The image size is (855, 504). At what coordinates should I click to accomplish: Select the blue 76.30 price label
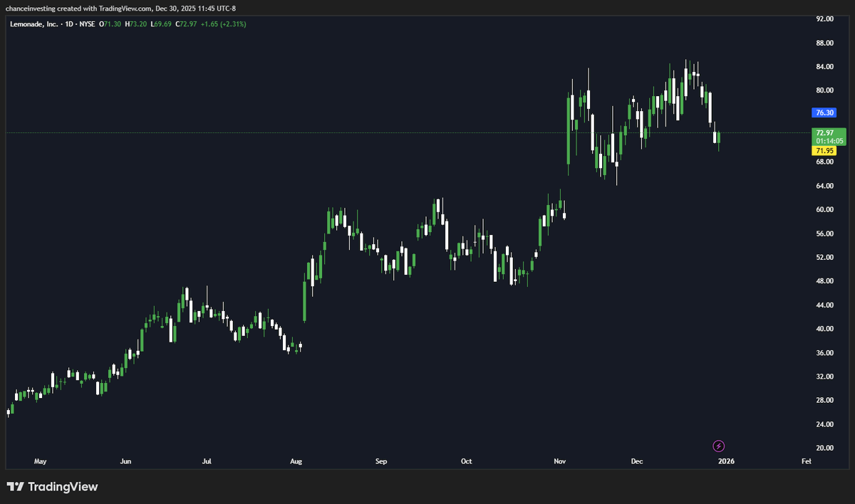point(824,112)
